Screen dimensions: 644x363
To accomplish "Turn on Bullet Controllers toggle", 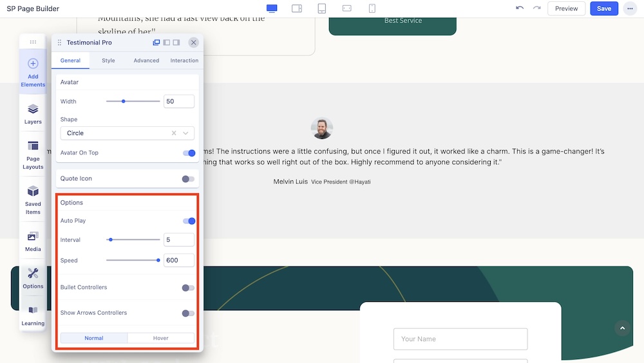I will 188,288.
